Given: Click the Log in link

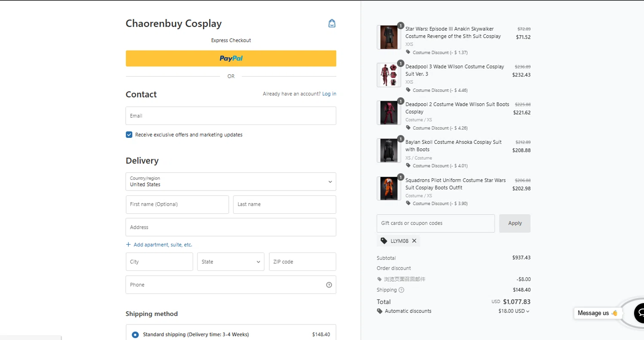Looking at the screenshot, I should point(329,94).
